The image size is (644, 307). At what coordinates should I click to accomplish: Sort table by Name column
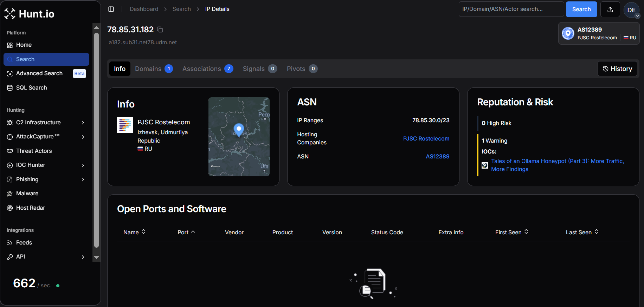pos(134,232)
